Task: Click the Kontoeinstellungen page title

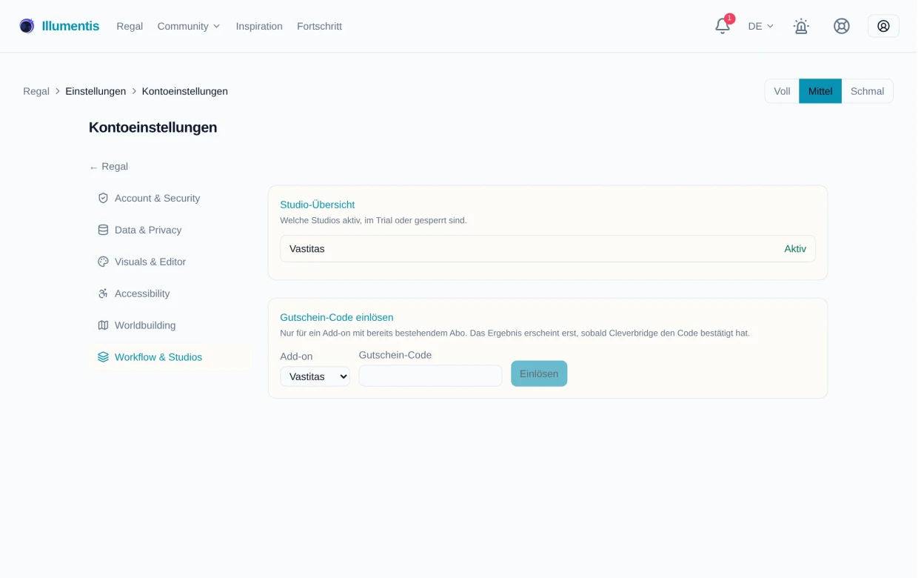Action: click(153, 127)
